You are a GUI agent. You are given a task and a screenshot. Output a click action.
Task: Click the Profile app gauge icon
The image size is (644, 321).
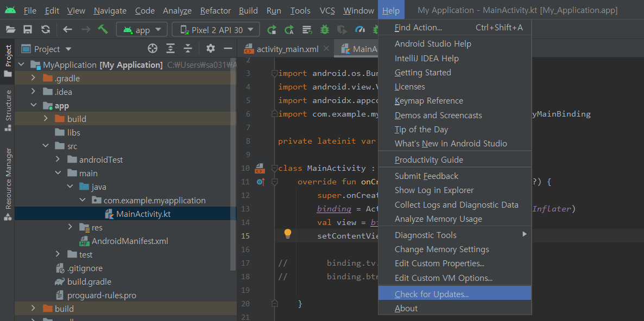click(360, 29)
